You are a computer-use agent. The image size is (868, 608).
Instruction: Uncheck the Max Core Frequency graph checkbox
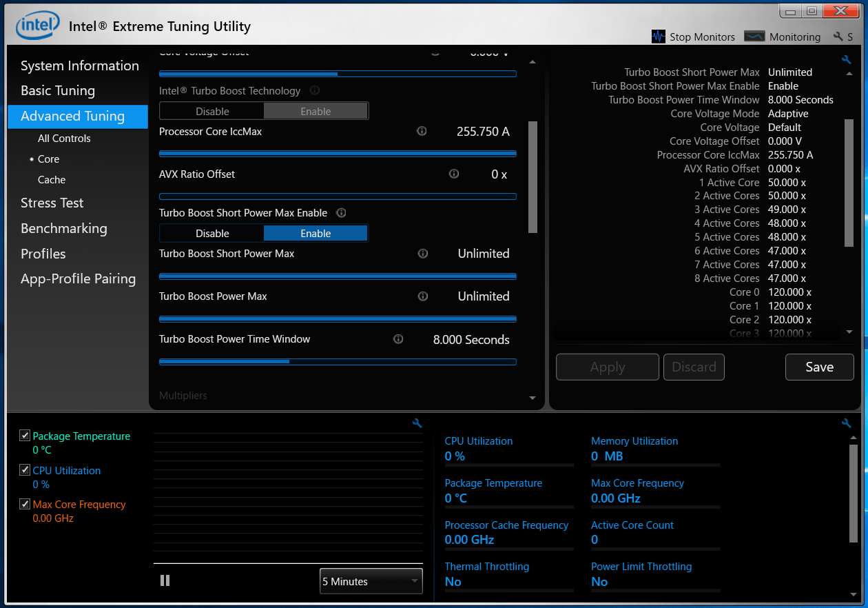[x=25, y=504]
